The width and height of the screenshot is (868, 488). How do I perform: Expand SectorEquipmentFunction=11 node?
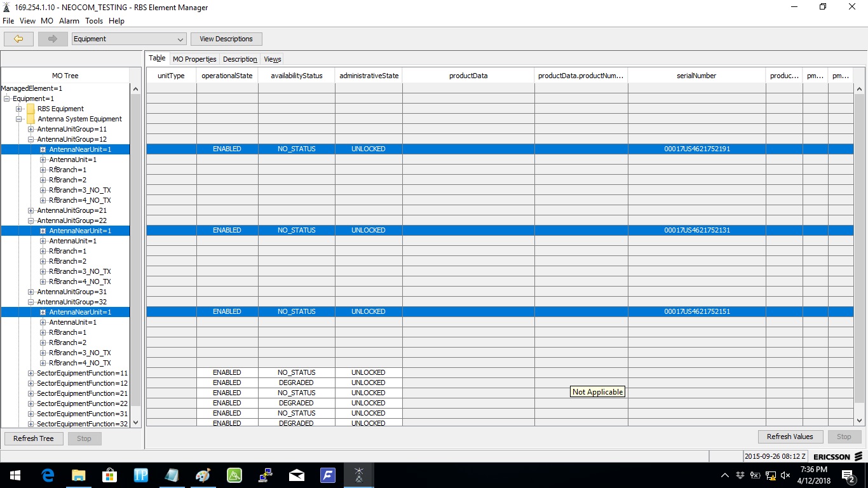click(x=31, y=373)
